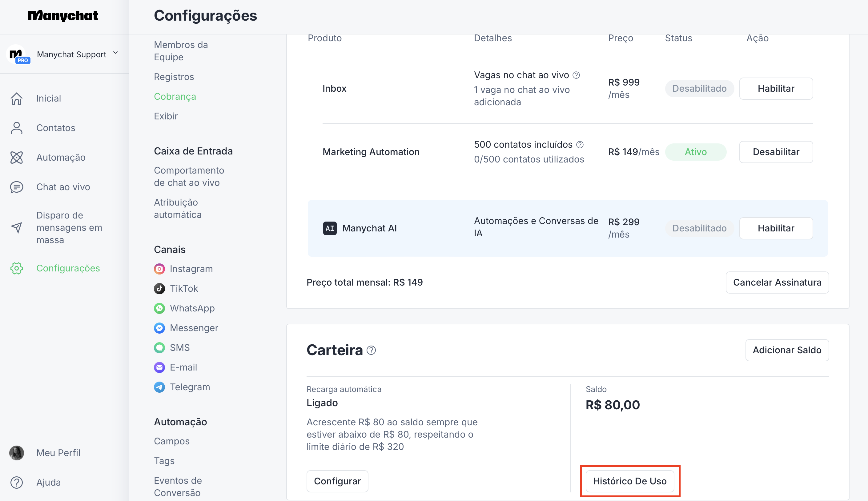Open TikTok channel settings
868x501 pixels.
pos(184,288)
